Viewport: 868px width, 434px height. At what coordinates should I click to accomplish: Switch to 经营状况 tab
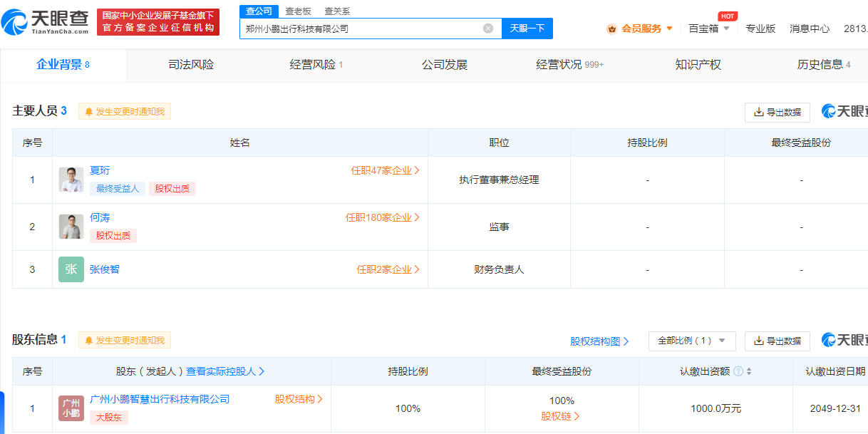(570, 66)
